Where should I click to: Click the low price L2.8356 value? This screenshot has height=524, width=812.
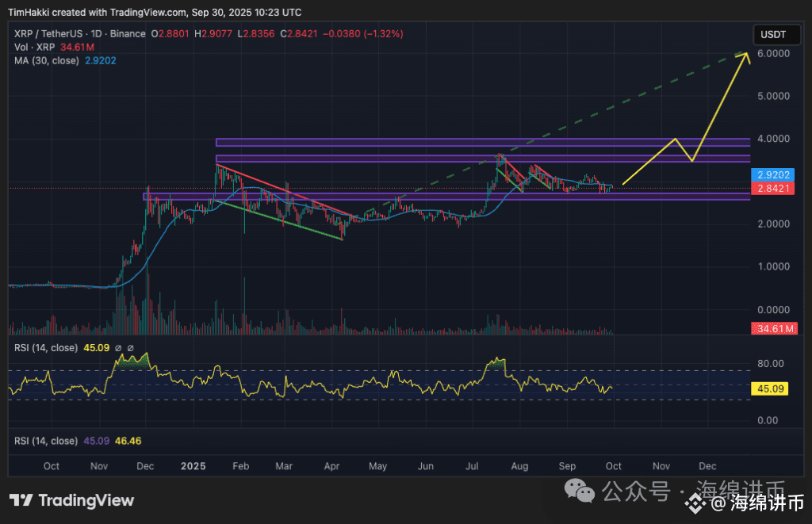256,33
